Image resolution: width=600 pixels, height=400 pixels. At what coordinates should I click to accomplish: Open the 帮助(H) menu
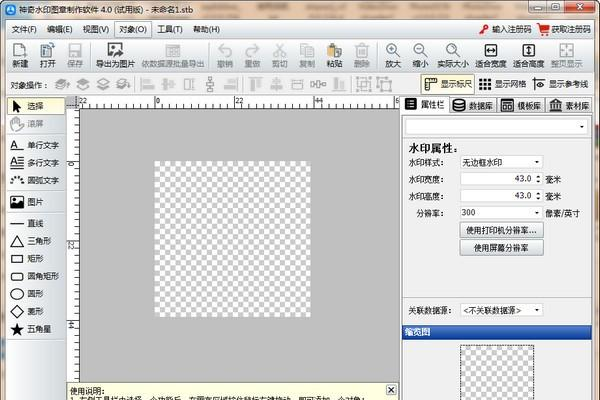coord(206,29)
